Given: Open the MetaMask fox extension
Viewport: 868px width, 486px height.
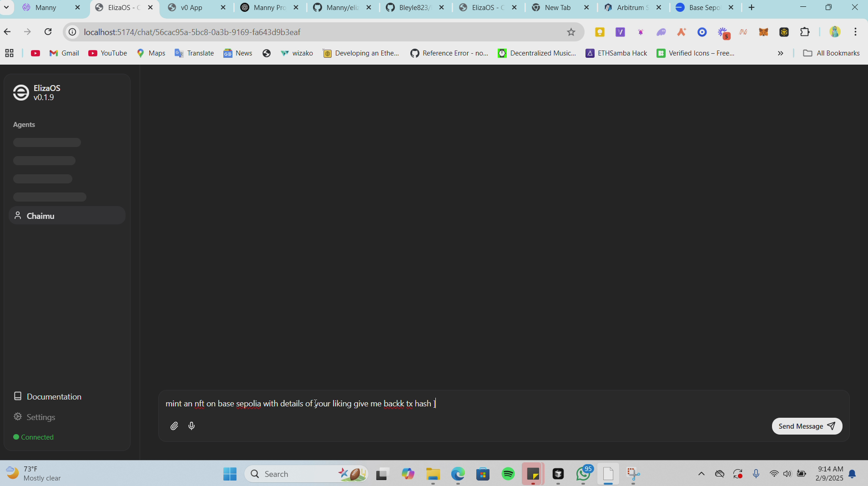Looking at the screenshot, I should click(763, 32).
